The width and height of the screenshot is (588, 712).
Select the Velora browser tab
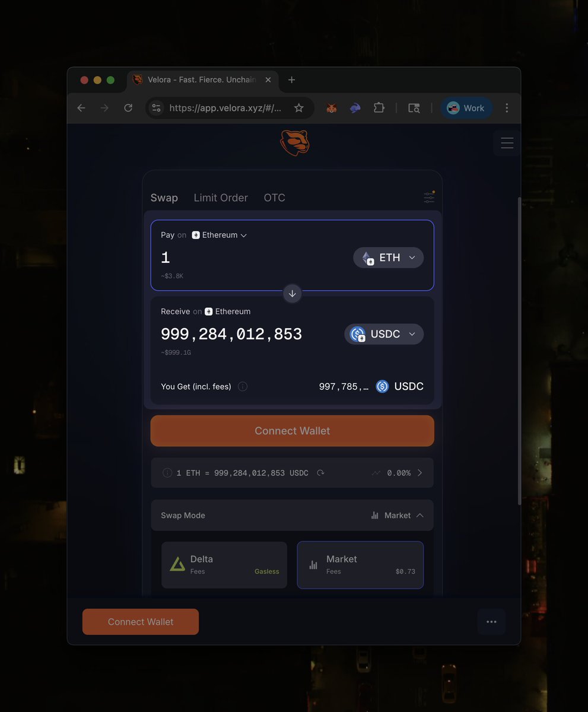click(x=202, y=80)
